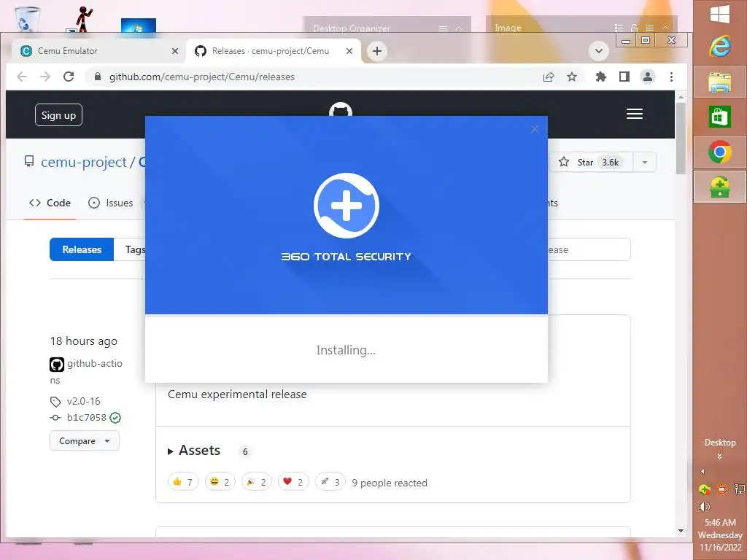Click the 360 Total Security plus logo
This screenshot has width=747, height=560.
pos(347,206)
